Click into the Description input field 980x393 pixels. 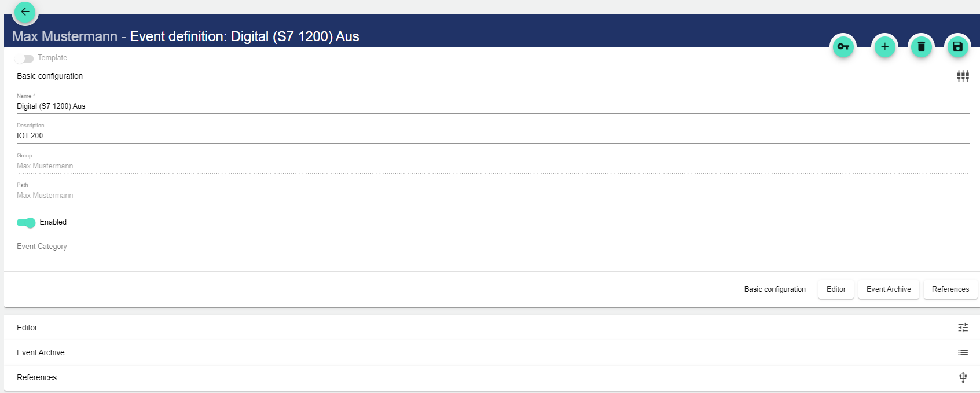click(492, 136)
